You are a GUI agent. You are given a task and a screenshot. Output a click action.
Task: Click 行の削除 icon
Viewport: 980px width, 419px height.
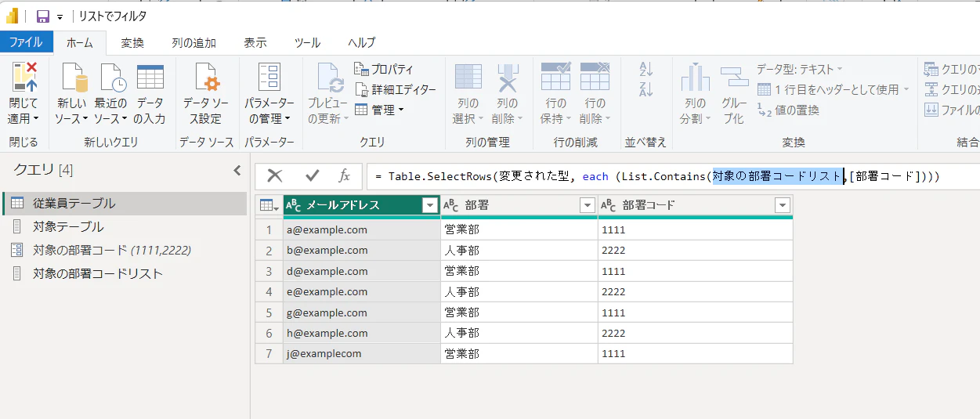(595, 77)
